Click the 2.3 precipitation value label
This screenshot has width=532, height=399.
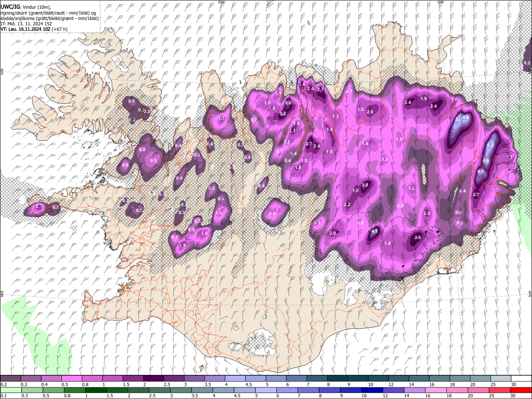coord(292,131)
